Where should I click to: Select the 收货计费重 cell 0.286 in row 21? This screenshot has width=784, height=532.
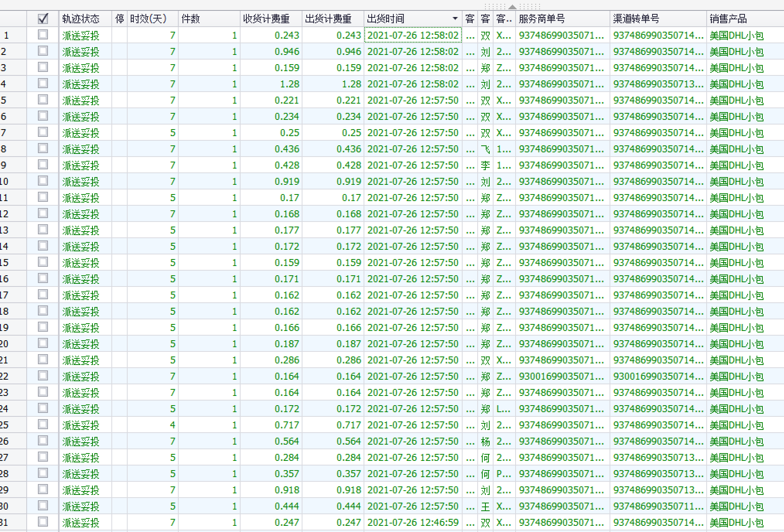(271, 360)
